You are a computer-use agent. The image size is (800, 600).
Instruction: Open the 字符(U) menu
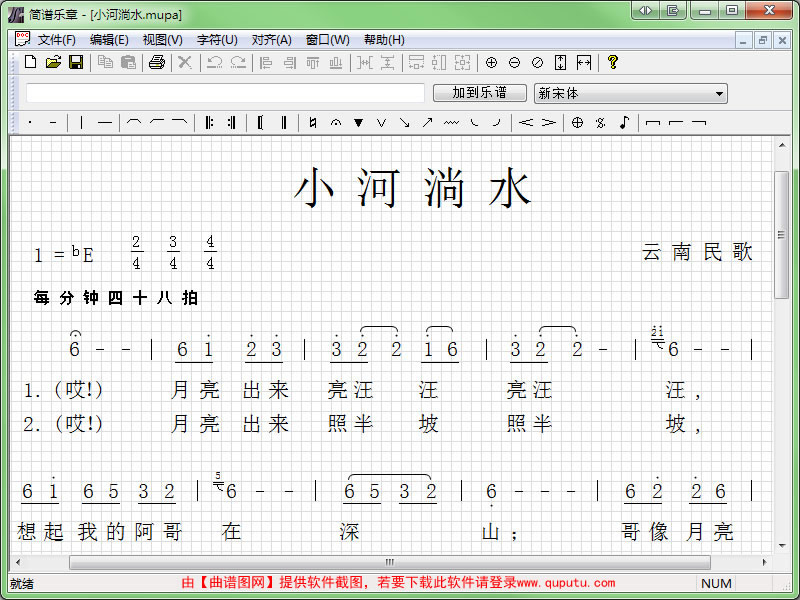click(217, 40)
